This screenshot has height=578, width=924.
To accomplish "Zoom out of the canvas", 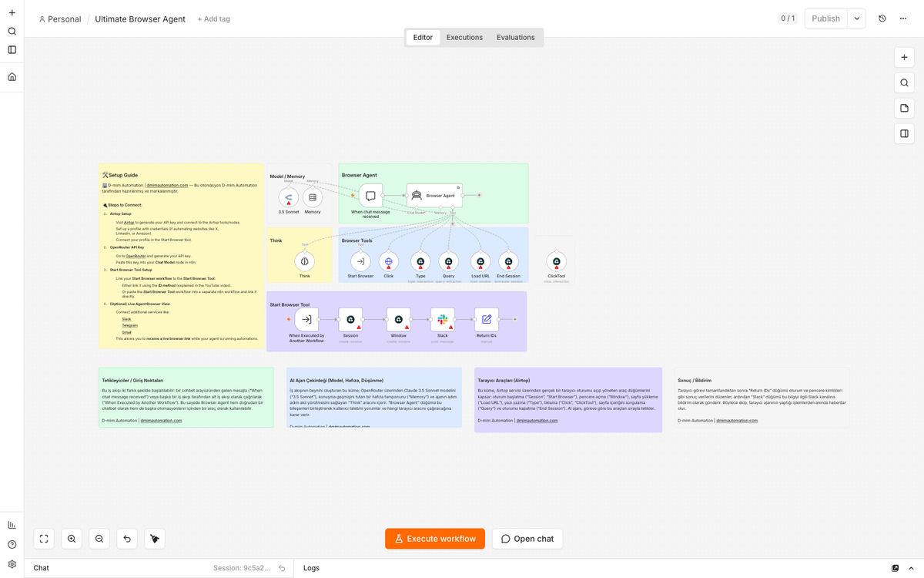I will coord(99,539).
